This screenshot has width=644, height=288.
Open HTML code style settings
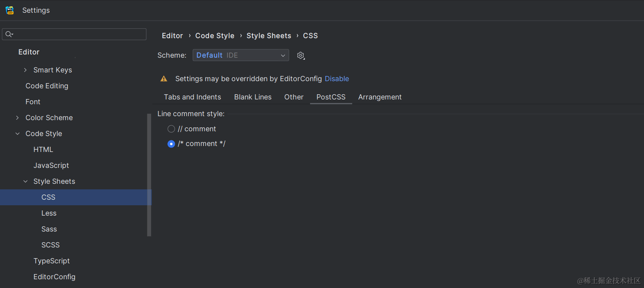pyautogui.click(x=43, y=150)
